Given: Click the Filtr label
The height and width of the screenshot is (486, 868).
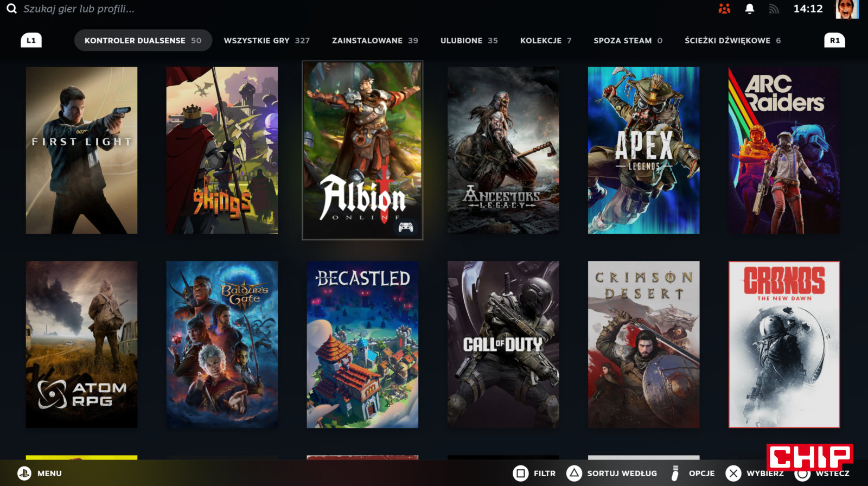Looking at the screenshot, I should tap(545, 474).
